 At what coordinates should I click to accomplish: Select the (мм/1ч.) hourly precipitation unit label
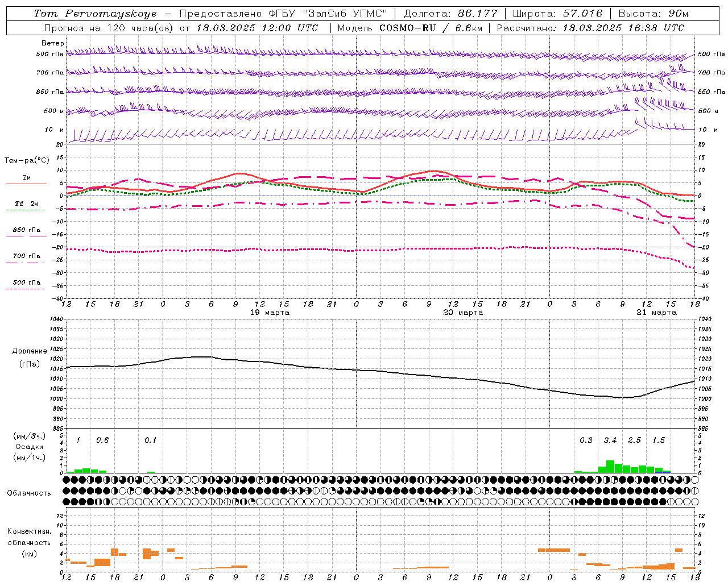tap(29, 458)
